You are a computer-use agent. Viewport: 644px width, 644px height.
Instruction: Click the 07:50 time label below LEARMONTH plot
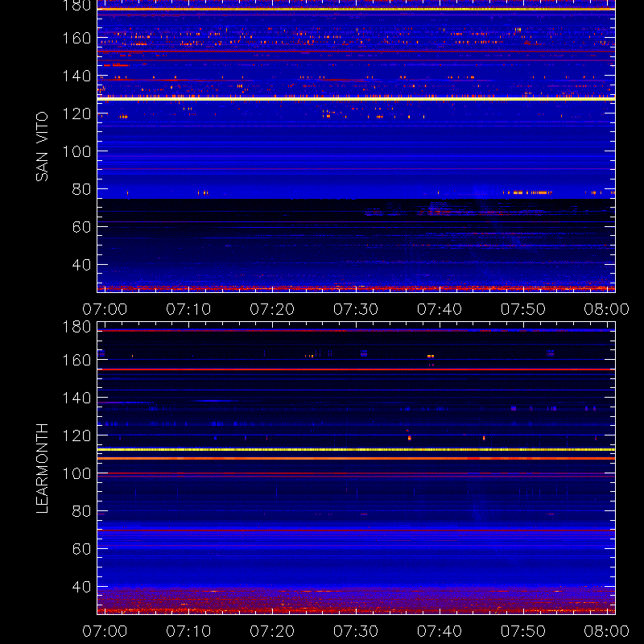click(x=522, y=631)
